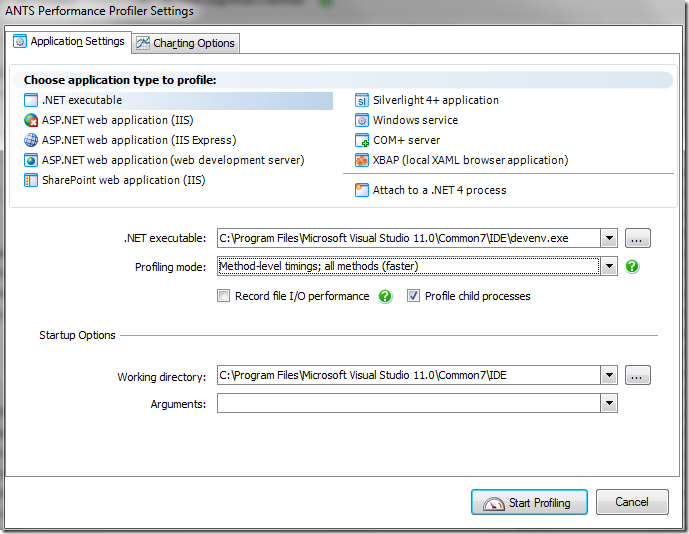
Task: Click the web development server icon
Action: 31,160
